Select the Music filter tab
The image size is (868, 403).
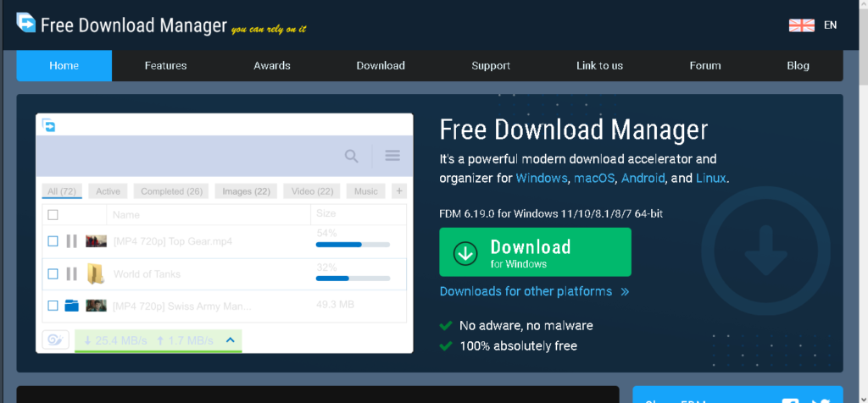pyautogui.click(x=366, y=191)
